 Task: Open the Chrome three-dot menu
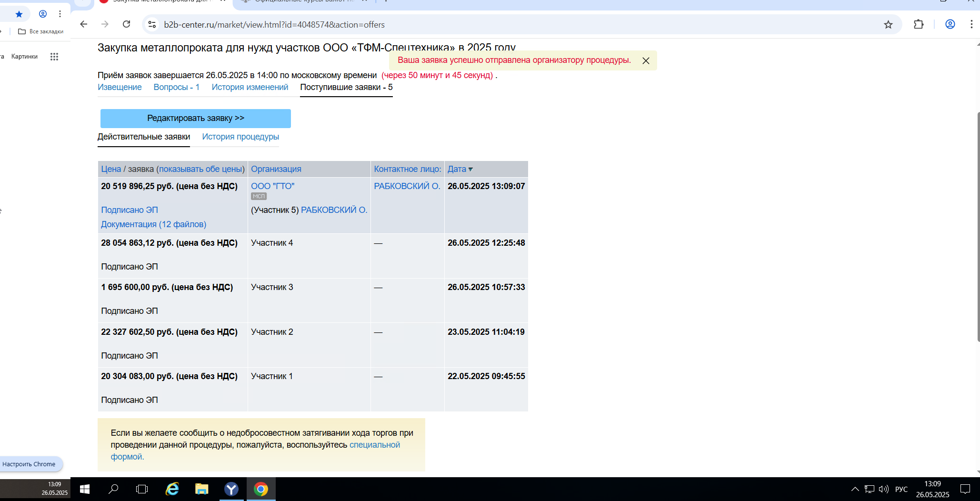971,24
